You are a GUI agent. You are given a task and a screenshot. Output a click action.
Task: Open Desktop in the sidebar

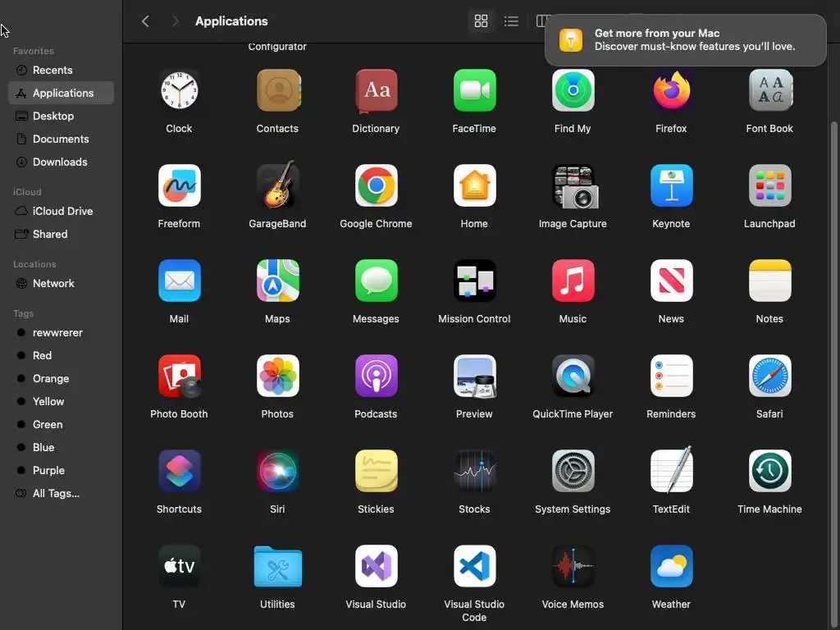(x=61, y=116)
